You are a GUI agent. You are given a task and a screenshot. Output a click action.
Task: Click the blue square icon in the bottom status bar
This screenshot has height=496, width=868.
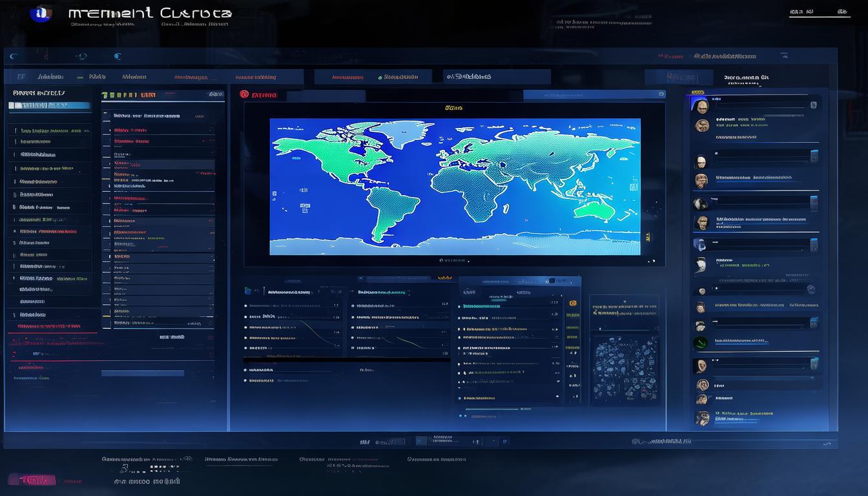click(505, 442)
